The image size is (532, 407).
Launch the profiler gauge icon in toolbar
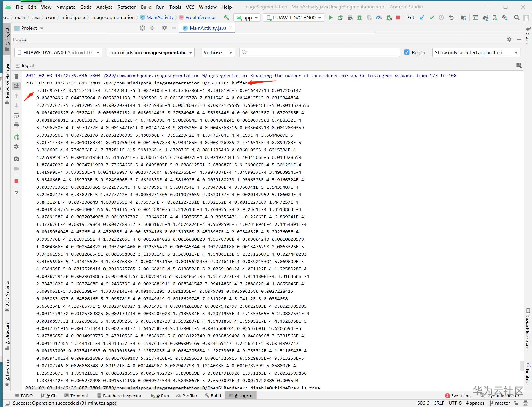(x=379, y=18)
